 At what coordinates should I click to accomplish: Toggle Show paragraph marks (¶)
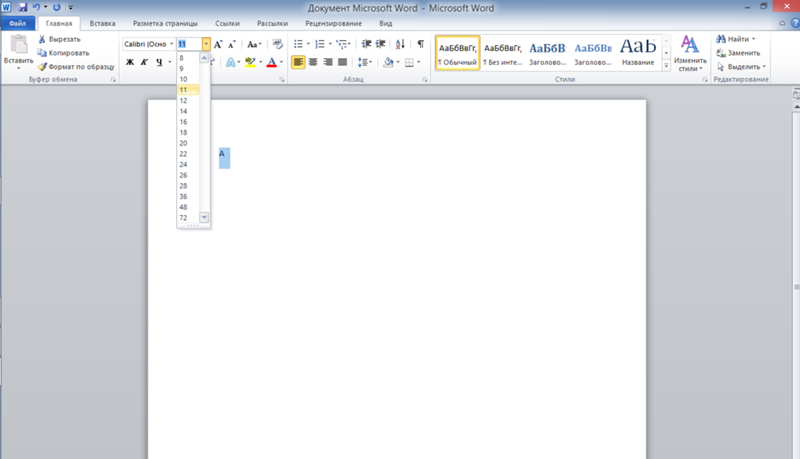point(420,44)
